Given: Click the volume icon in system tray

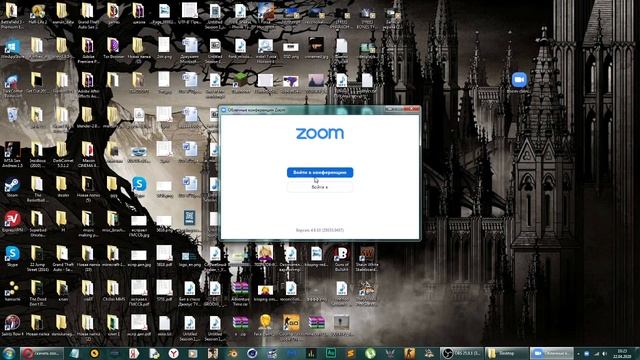Looking at the screenshot, I should (x=604, y=353).
